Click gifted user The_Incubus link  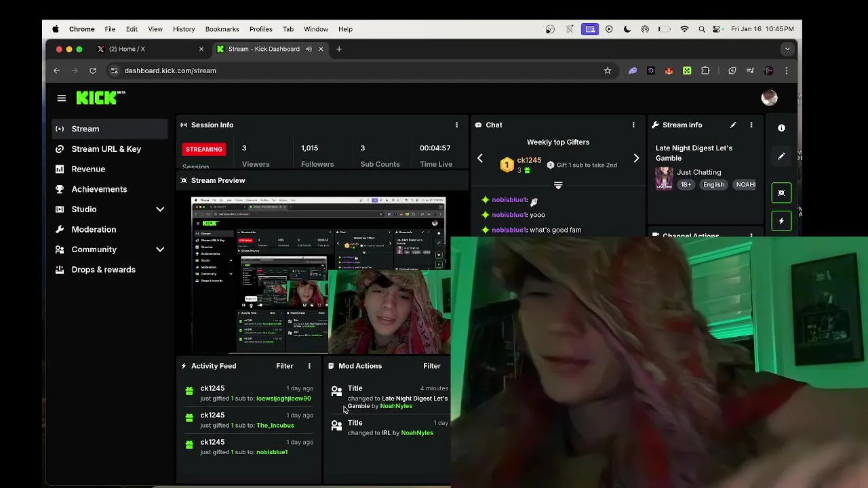(x=275, y=426)
